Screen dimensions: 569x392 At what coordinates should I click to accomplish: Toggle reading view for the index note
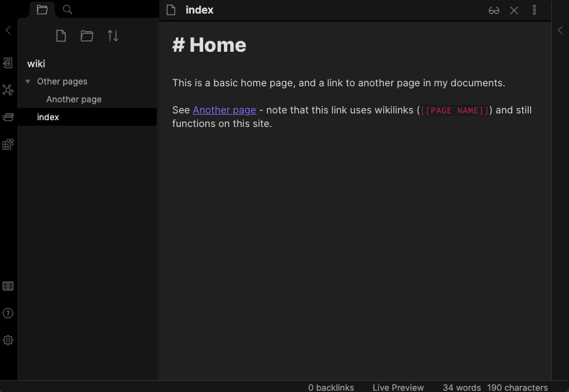coord(494,10)
